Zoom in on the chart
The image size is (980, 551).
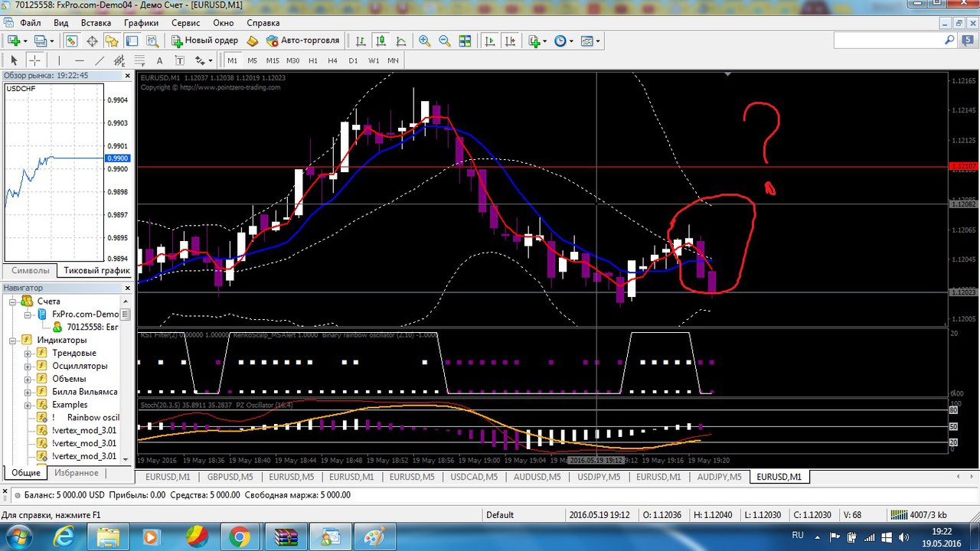(x=423, y=41)
